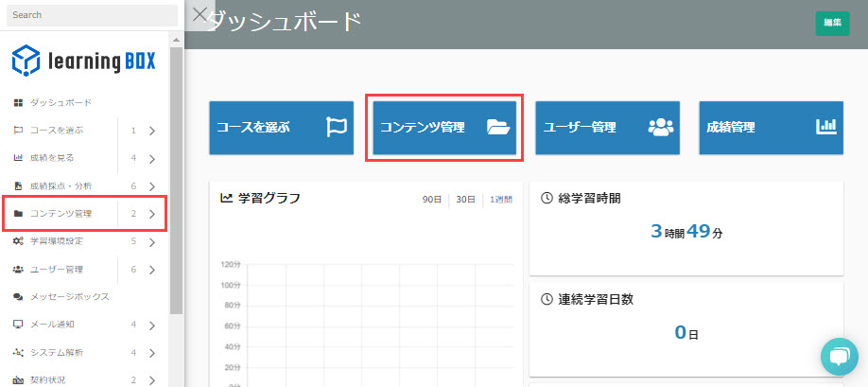Click the open folder icon on コンテンツ管理 tile

pyautogui.click(x=498, y=127)
